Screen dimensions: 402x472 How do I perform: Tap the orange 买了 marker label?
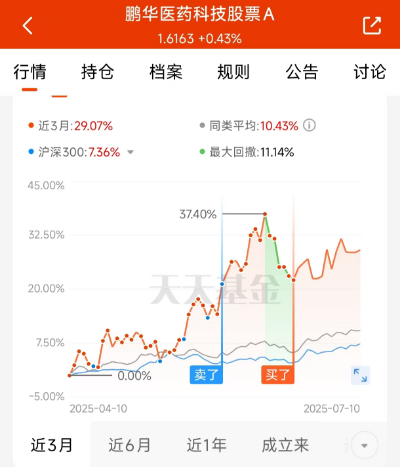pyautogui.click(x=278, y=375)
